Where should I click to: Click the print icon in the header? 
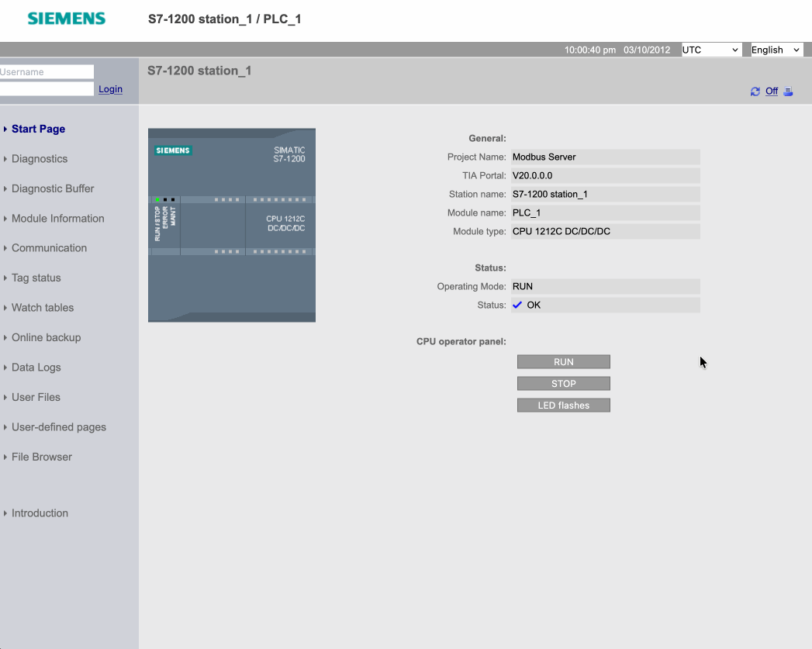[788, 91]
